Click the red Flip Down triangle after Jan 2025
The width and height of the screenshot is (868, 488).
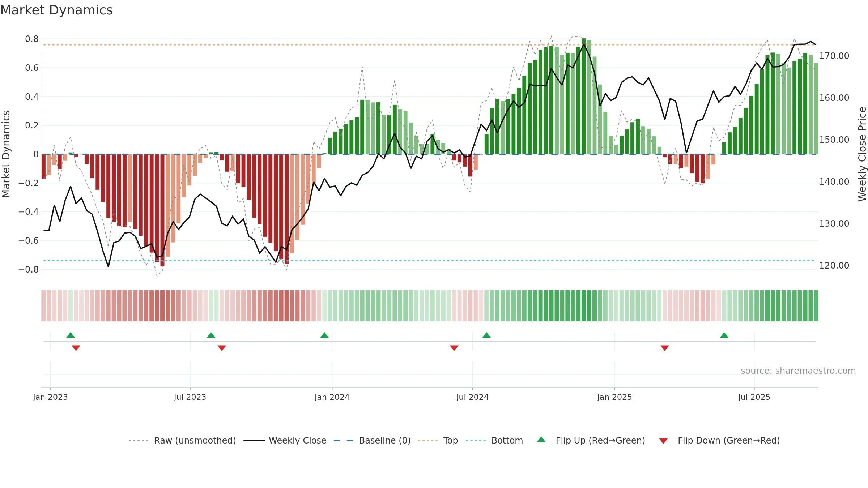[665, 348]
